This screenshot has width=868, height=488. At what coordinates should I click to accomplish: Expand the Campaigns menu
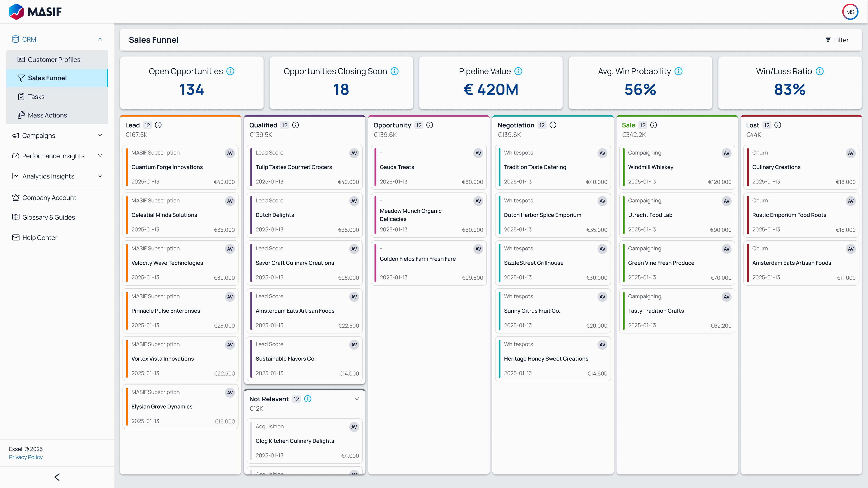pyautogui.click(x=100, y=135)
